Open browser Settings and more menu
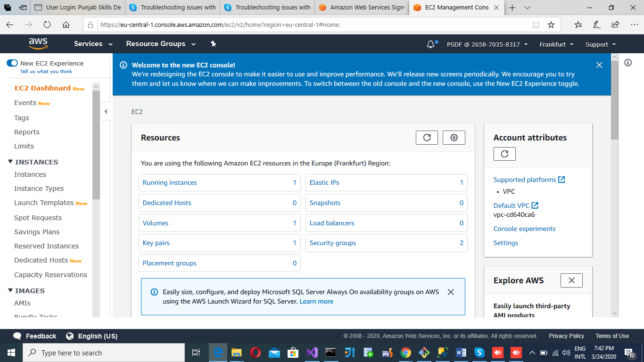The width and height of the screenshot is (644, 362). tap(634, 25)
